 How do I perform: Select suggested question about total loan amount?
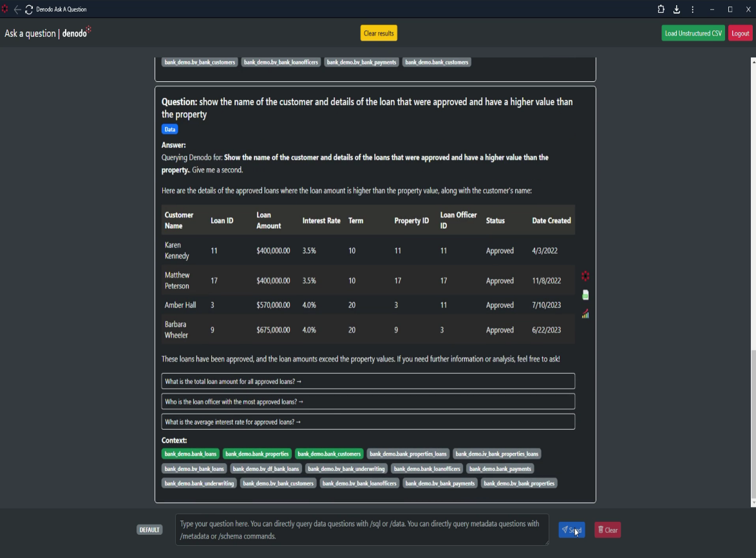pos(368,381)
